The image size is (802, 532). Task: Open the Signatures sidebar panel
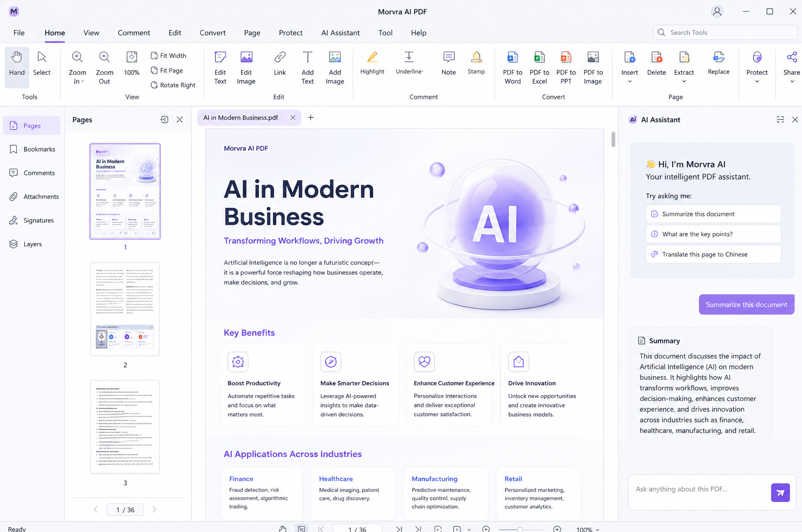click(32, 220)
